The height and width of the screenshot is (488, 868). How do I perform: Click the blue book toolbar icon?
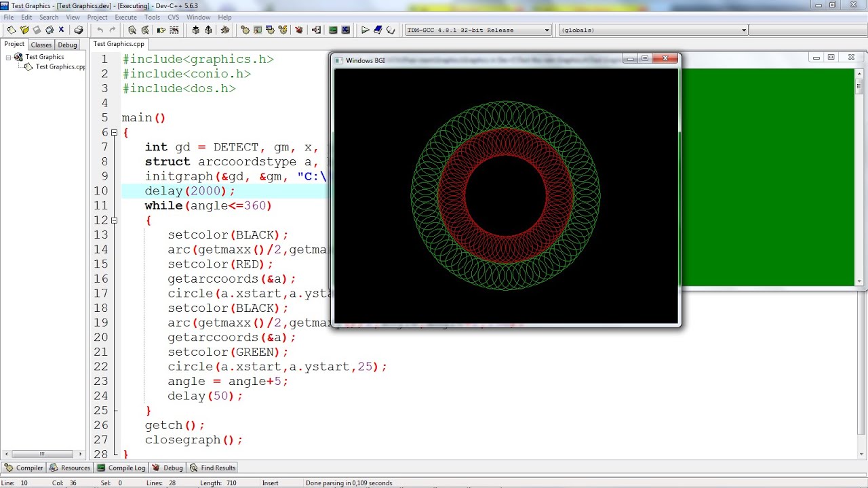pyautogui.click(x=378, y=30)
